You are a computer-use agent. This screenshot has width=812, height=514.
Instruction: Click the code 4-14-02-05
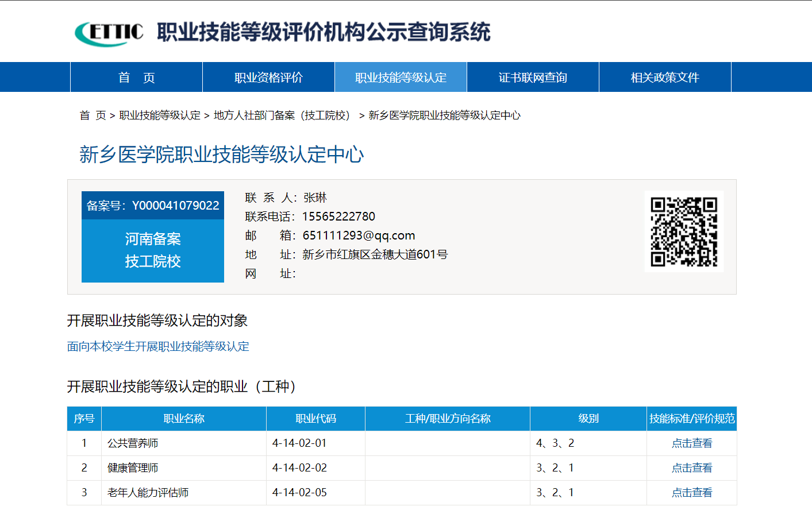[299, 493]
